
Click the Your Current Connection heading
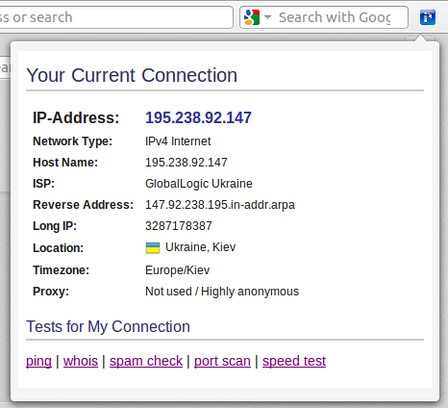[x=132, y=75]
